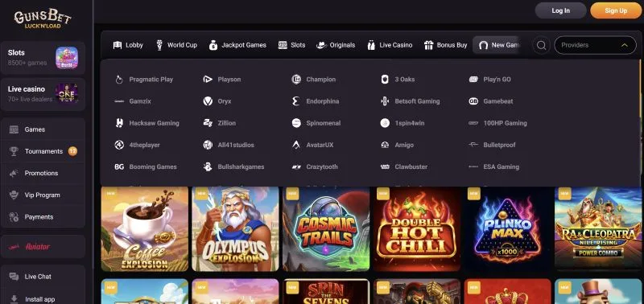Select the ESA Gaming provider
The height and width of the screenshot is (304, 644).
[x=493, y=166]
